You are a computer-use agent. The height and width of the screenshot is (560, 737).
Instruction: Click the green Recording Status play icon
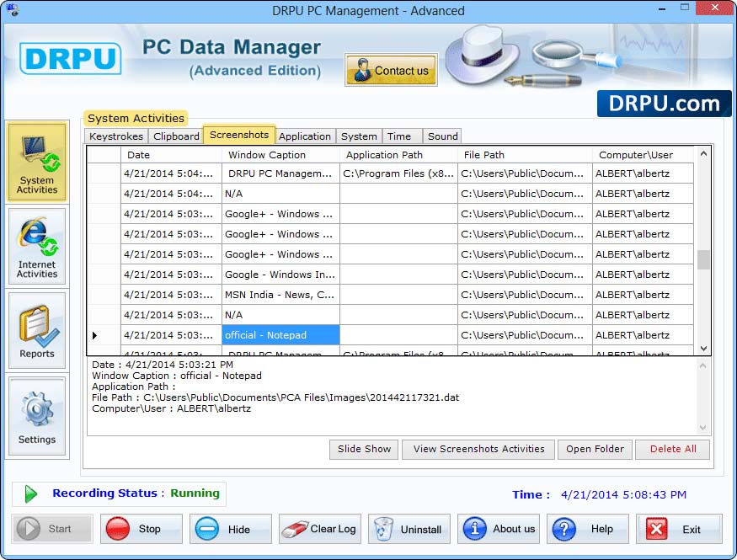click(x=30, y=493)
